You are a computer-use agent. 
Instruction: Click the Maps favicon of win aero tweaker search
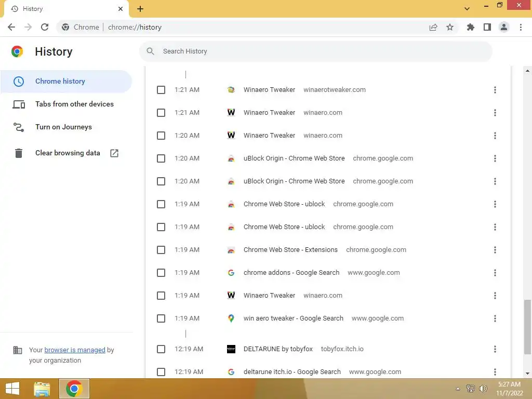(x=231, y=318)
